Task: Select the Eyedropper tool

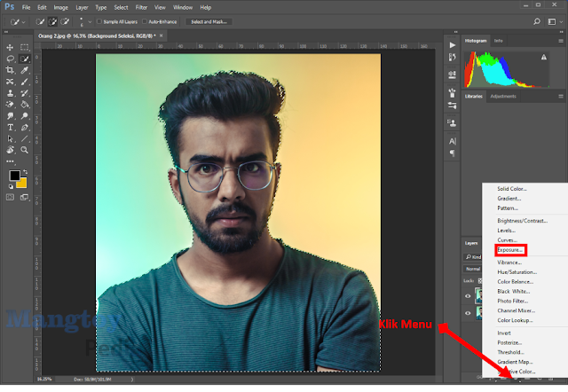Action: [24, 70]
